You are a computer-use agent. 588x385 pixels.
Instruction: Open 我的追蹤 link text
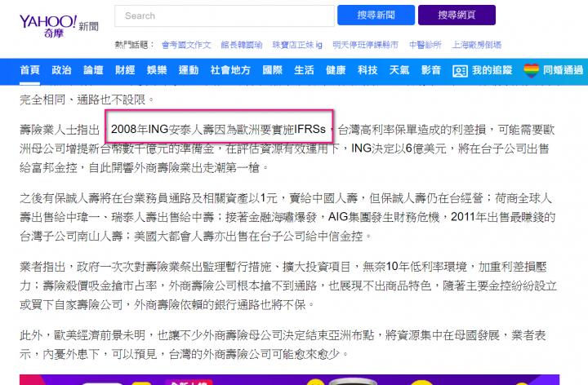pos(492,70)
